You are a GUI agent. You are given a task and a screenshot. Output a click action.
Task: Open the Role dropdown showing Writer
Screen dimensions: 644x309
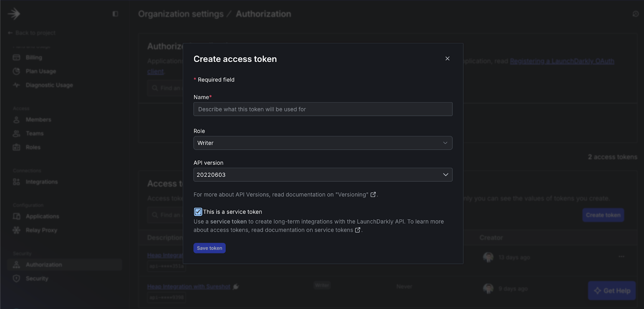(322, 143)
